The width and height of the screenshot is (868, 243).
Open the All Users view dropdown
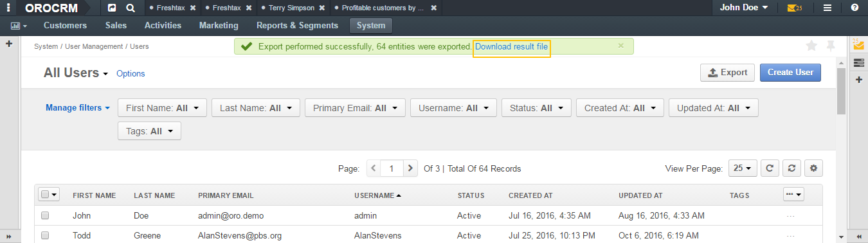click(x=76, y=73)
